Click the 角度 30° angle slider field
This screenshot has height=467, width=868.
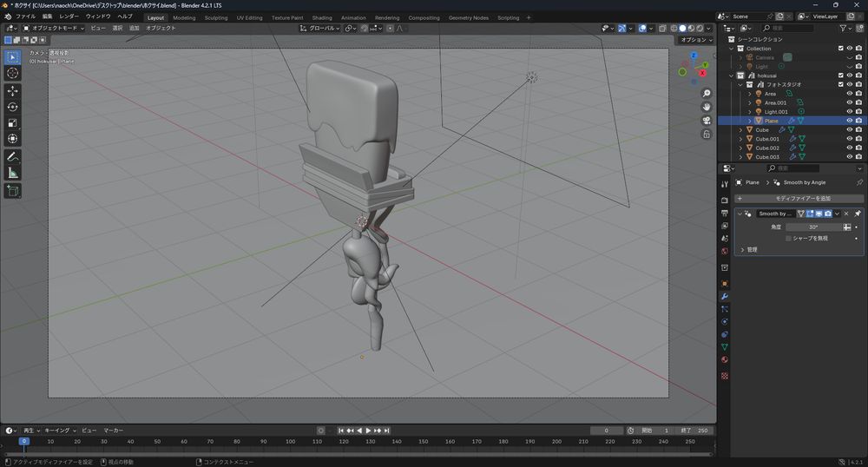tap(813, 227)
